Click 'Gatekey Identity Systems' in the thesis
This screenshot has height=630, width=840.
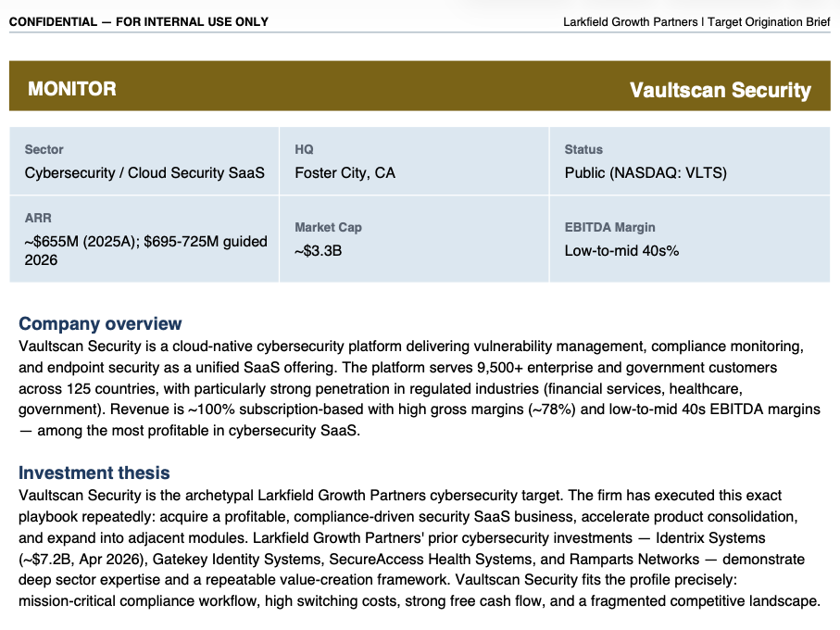click(x=237, y=560)
